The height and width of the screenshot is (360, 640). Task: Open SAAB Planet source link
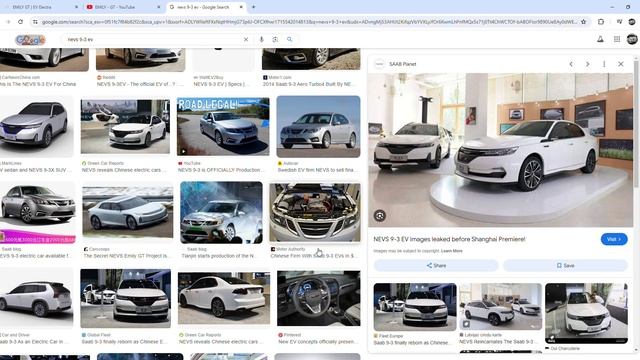click(x=402, y=64)
